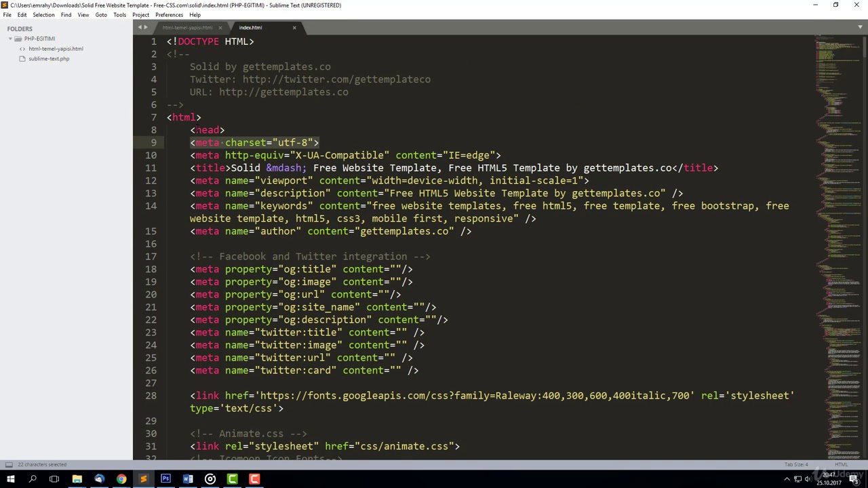Image resolution: width=868 pixels, height=488 pixels.
Task: Close the index.html tab
Action: (294, 28)
